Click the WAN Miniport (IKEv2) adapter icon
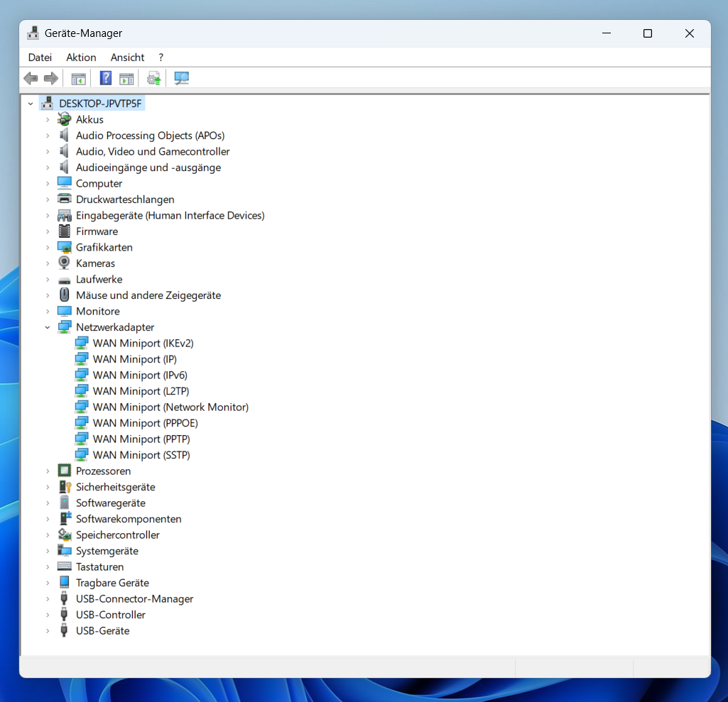The height and width of the screenshot is (702, 728). tap(81, 343)
